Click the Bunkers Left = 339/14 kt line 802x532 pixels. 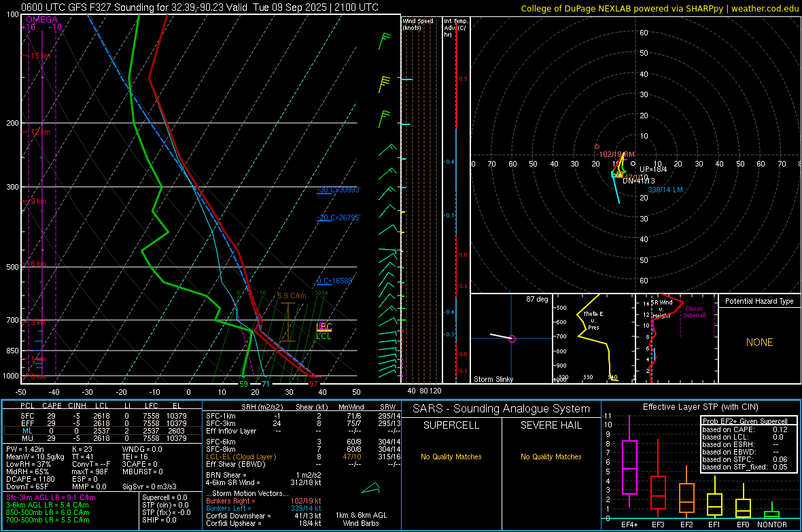click(264, 508)
